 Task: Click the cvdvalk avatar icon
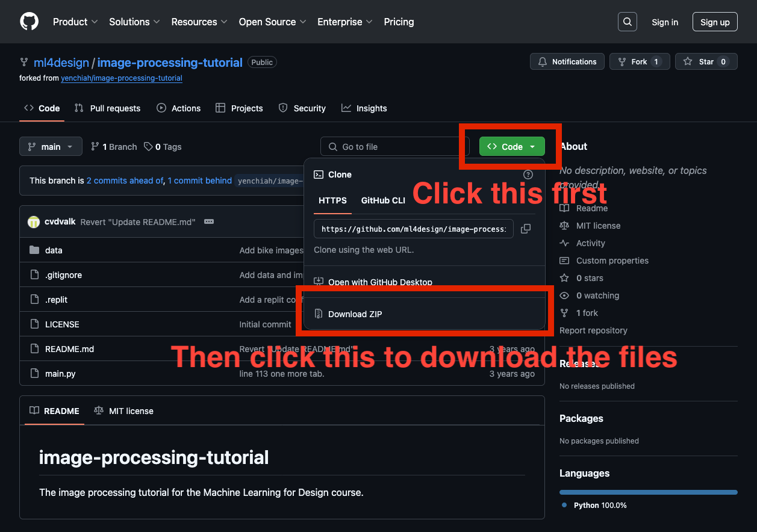(34, 221)
